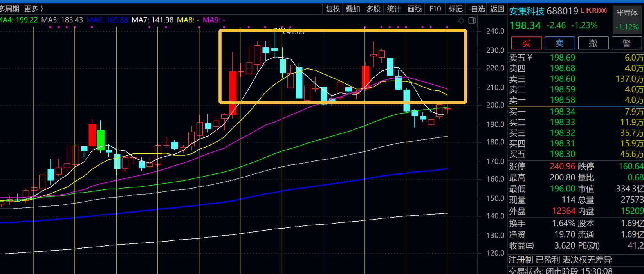Screen dimensions: 644x274
Task: Click the 标记 mark button
Action: [455, 9]
